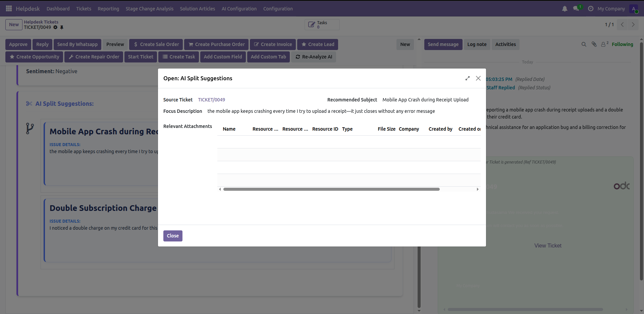
Task: Click attachments scrollbar left arrow
Action: 220,189
